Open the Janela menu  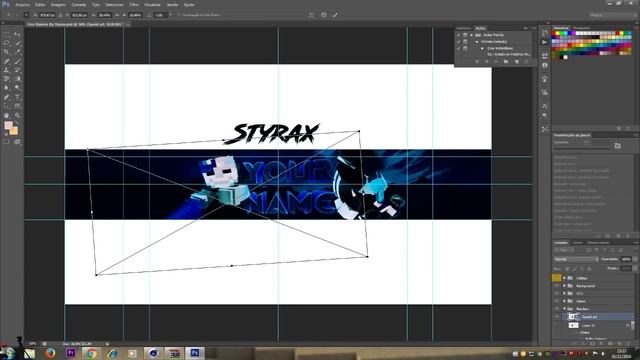click(172, 4)
